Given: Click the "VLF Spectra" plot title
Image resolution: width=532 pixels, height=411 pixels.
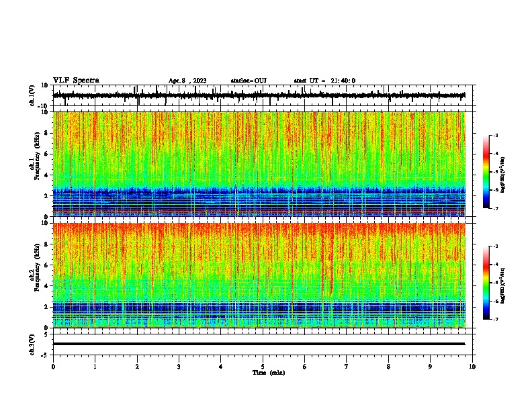Looking at the screenshot, I should click(x=76, y=81).
